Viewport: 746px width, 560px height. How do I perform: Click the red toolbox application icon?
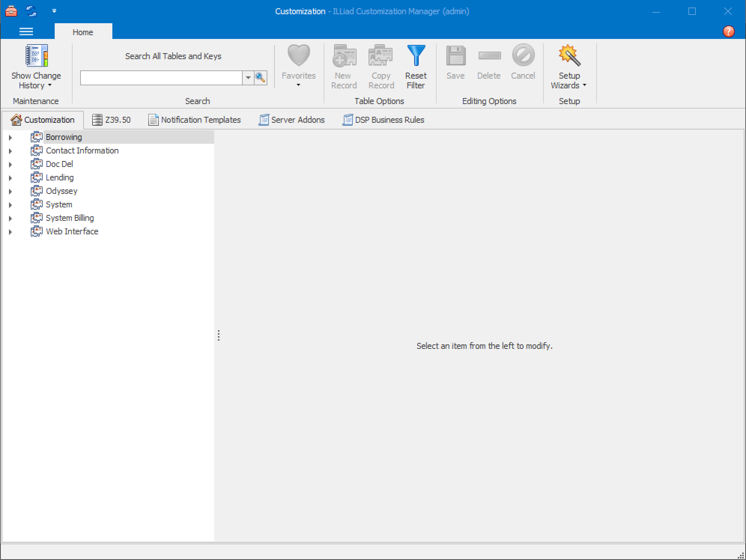pyautogui.click(x=11, y=11)
